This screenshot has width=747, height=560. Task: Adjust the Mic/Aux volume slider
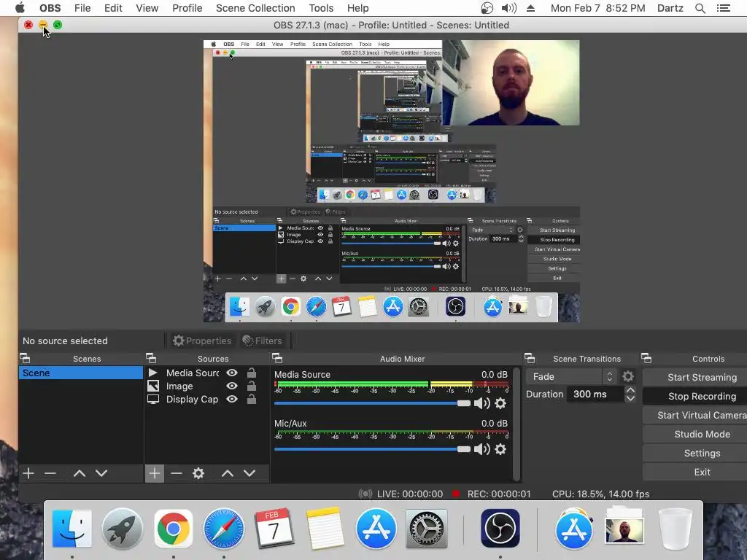click(372, 449)
